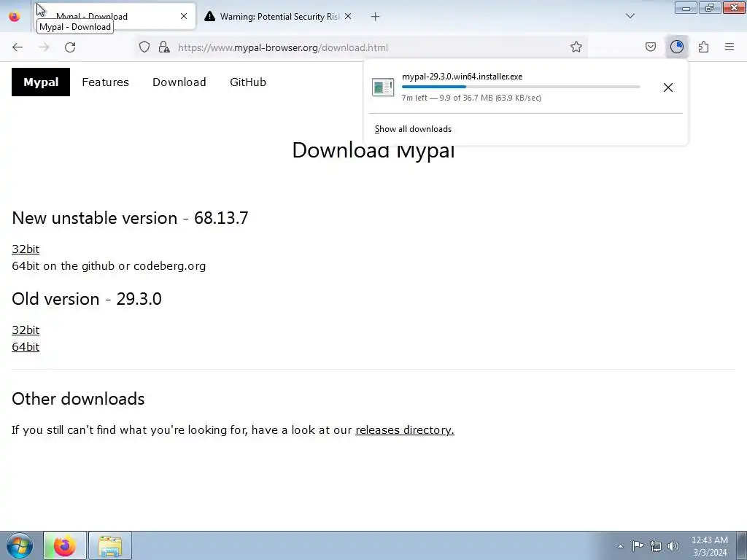The width and height of the screenshot is (747, 560).
Task: Open the Extensions puzzle icon
Action: (x=703, y=47)
